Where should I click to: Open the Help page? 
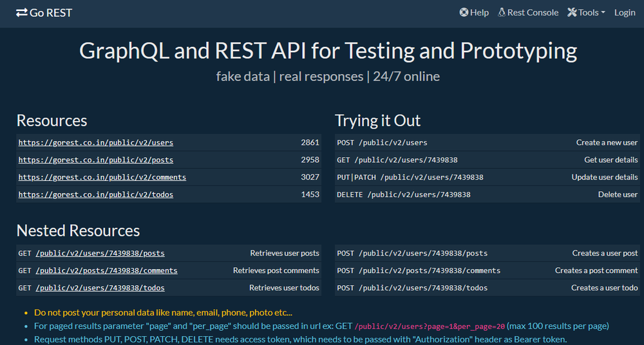click(475, 13)
